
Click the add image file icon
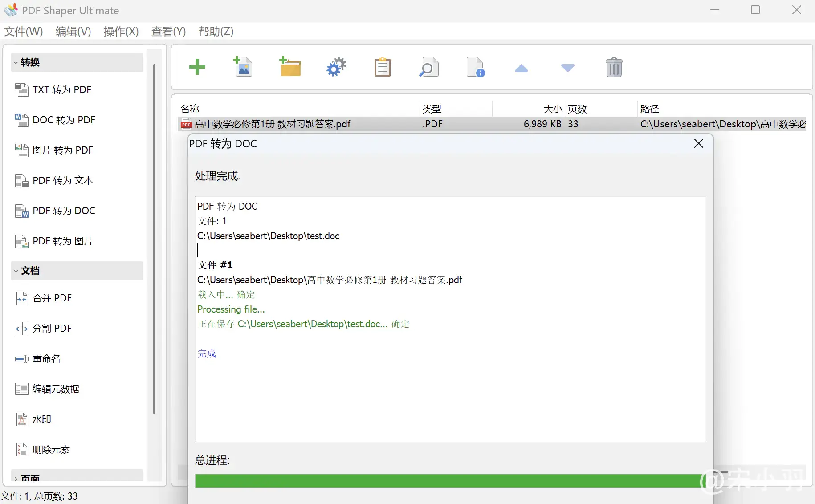tap(243, 67)
